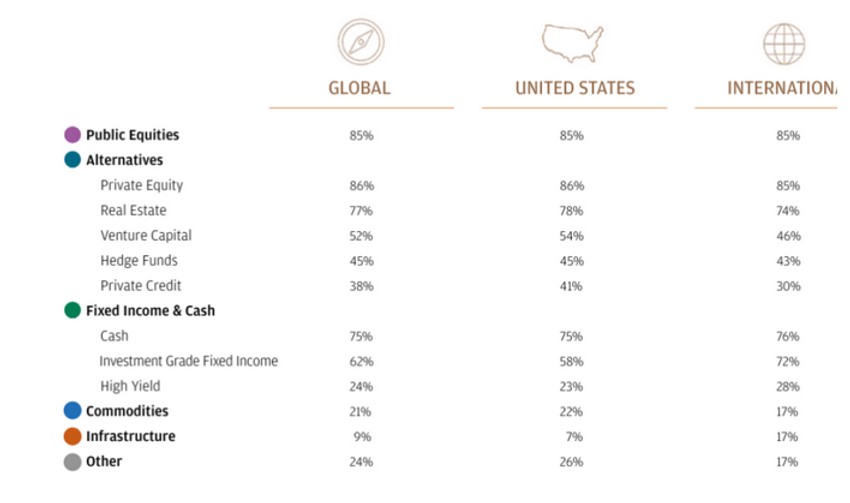
Task: Select the Venture Capital row label
Action: (x=146, y=236)
